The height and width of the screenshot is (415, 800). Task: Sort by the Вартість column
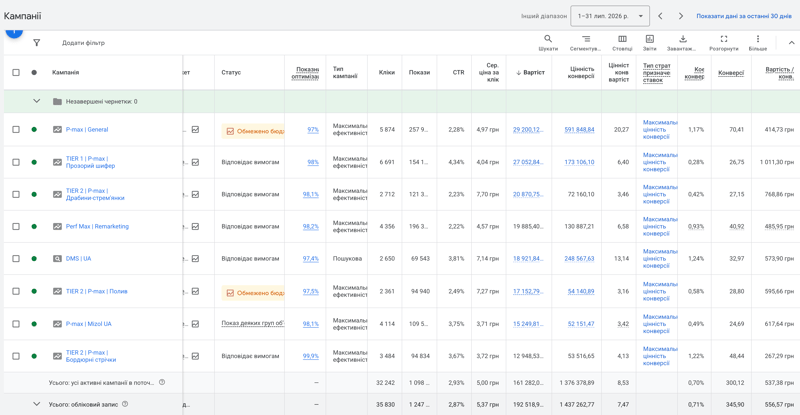pyautogui.click(x=530, y=72)
